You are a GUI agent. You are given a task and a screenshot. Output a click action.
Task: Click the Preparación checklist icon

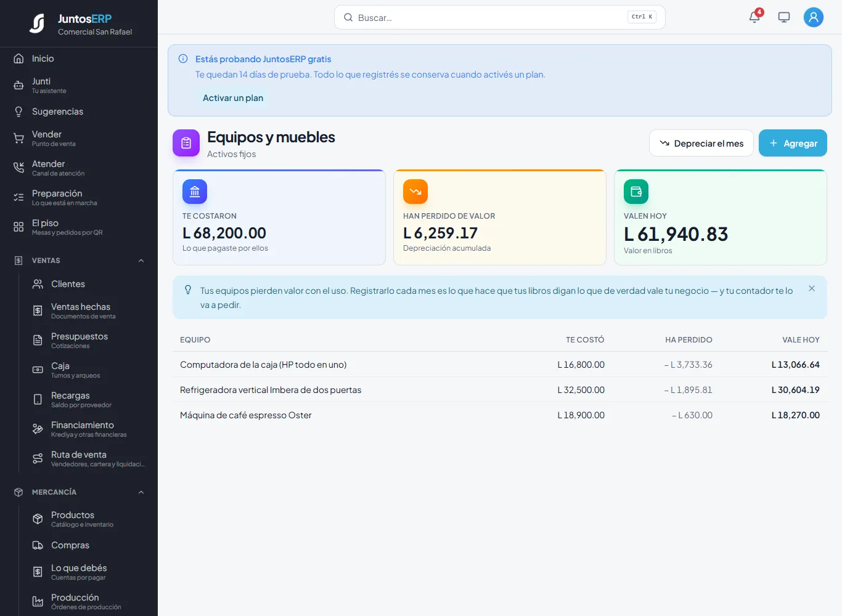tap(18, 197)
